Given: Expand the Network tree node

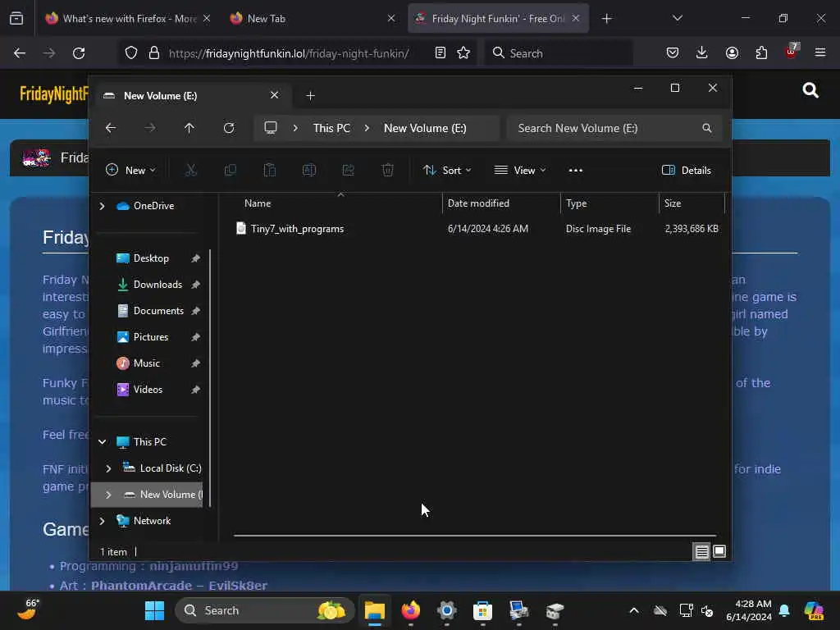Looking at the screenshot, I should [x=102, y=521].
